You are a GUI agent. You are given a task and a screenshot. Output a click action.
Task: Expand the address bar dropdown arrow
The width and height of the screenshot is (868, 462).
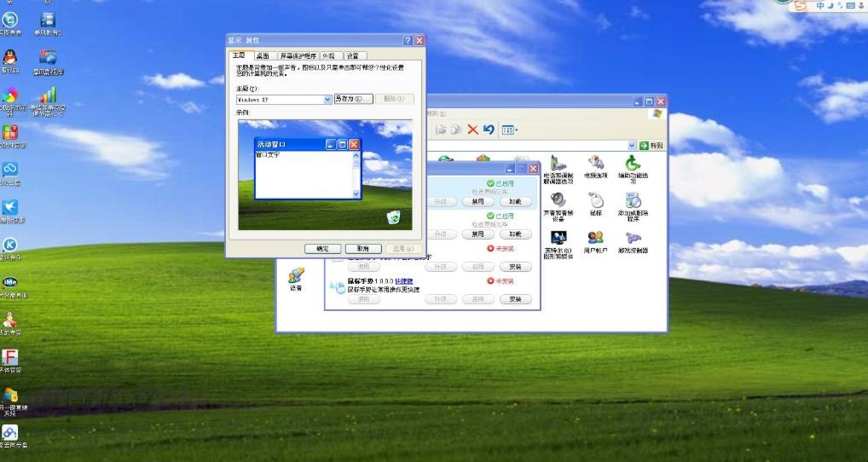point(632,146)
